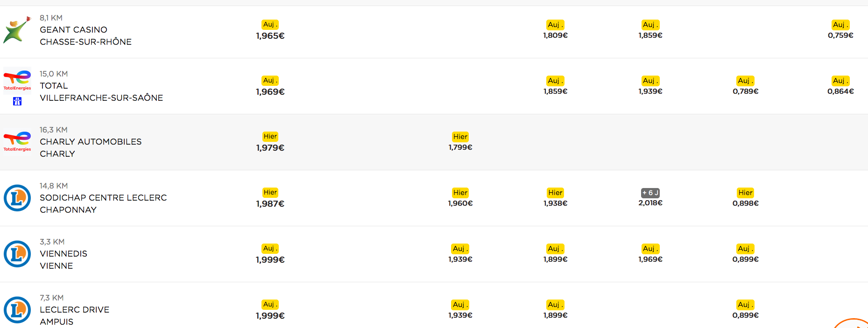Click the 0,759€ price in Geant Casino row
This screenshot has height=328, width=868.
click(x=840, y=35)
